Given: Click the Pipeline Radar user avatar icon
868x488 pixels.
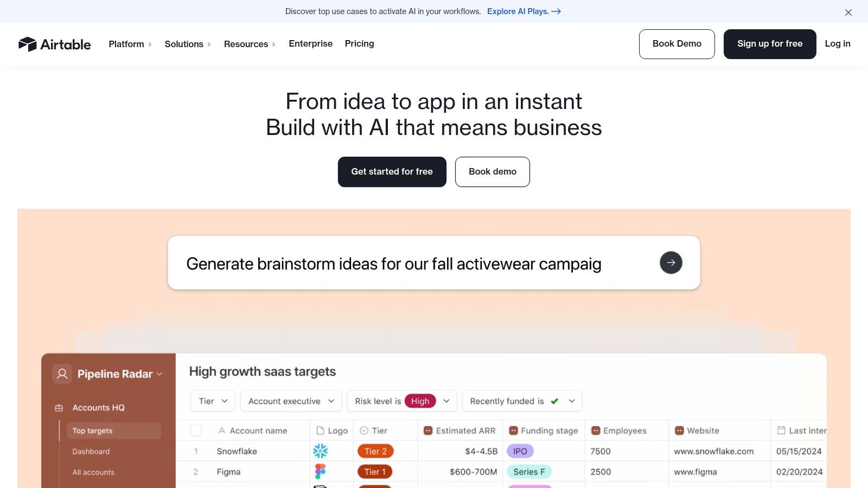Looking at the screenshot, I should pyautogui.click(x=62, y=374).
